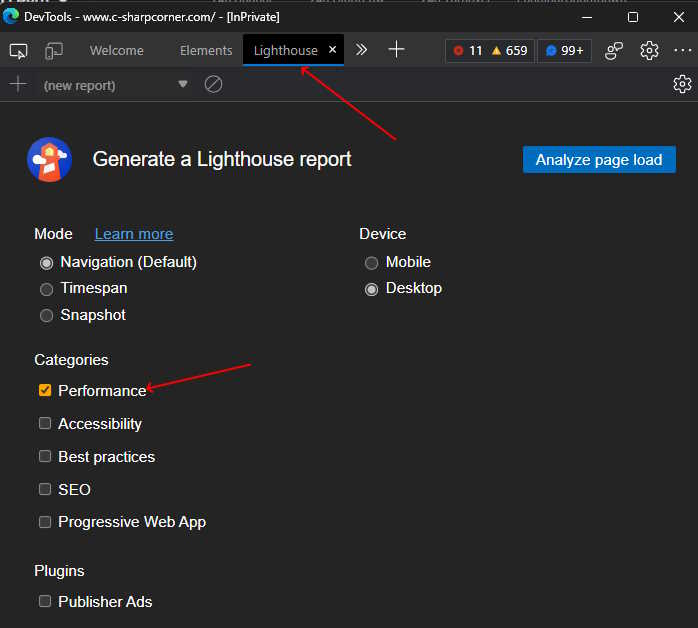Select Navigation (Default) mode
The height and width of the screenshot is (628, 698).
(46, 263)
